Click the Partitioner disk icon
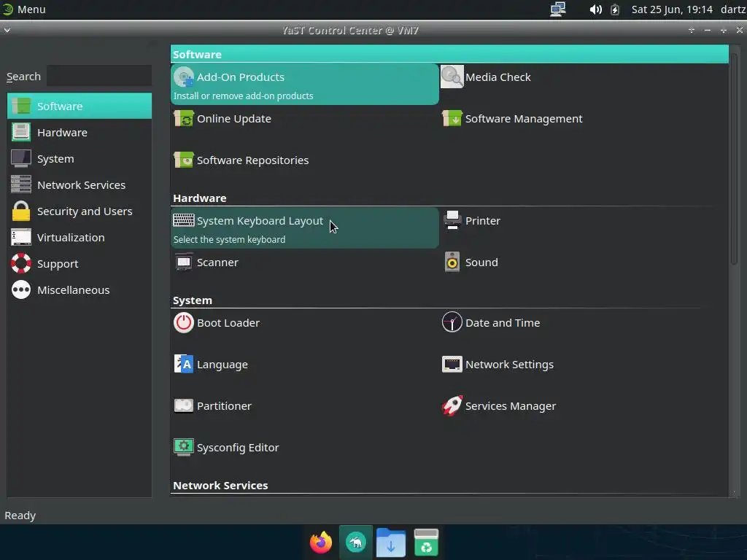 click(183, 405)
